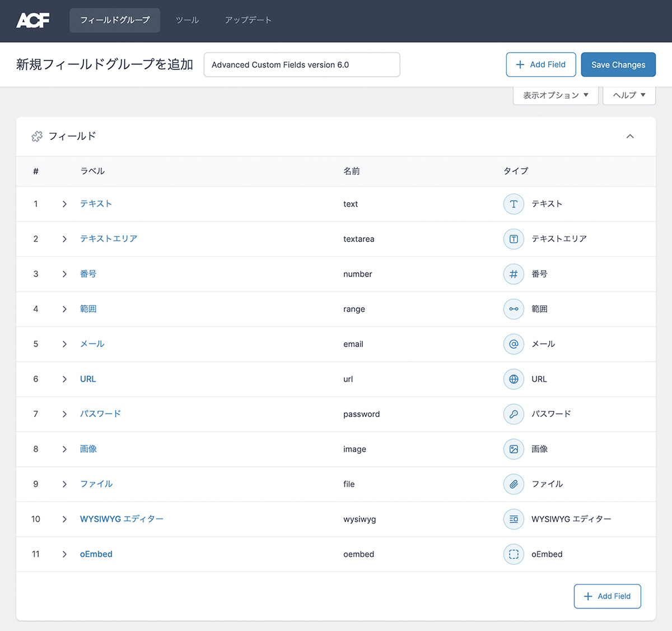
Task: Open the ツール tab
Action: (x=187, y=20)
